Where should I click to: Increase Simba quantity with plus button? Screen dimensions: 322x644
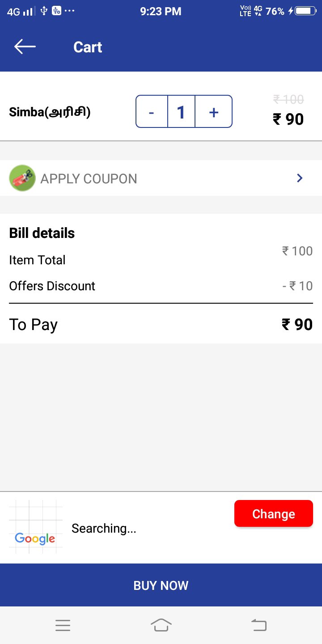point(214,111)
